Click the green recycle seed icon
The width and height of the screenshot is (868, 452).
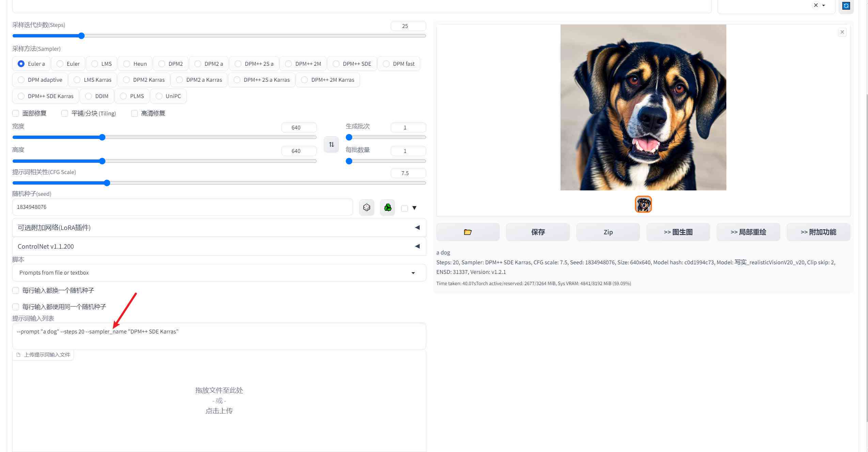pos(388,207)
